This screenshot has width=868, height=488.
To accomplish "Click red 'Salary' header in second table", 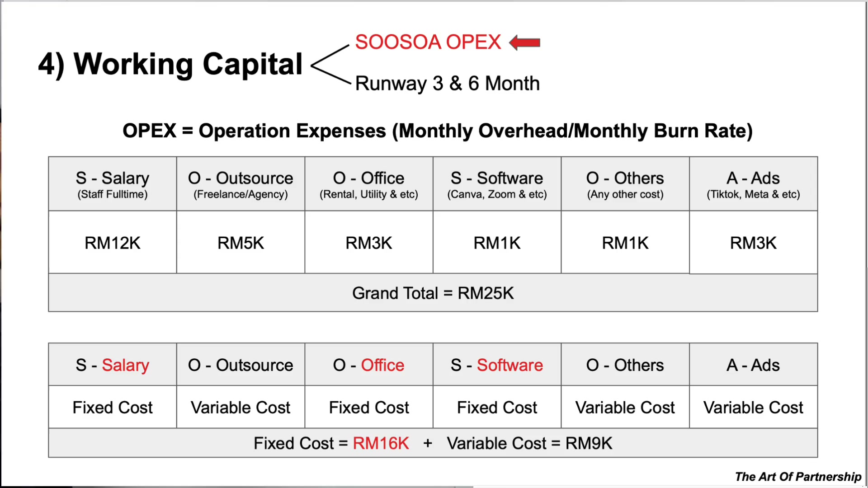I will [125, 365].
